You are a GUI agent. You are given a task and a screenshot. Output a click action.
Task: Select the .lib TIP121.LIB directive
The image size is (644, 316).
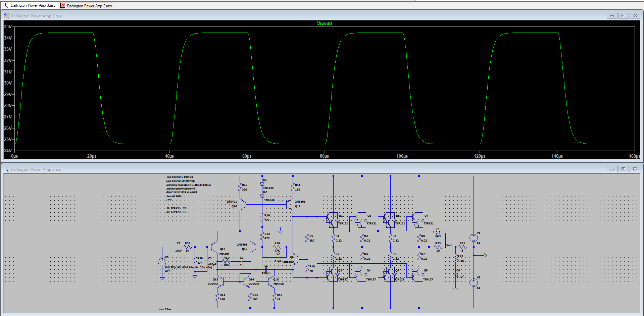tap(176, 208)
